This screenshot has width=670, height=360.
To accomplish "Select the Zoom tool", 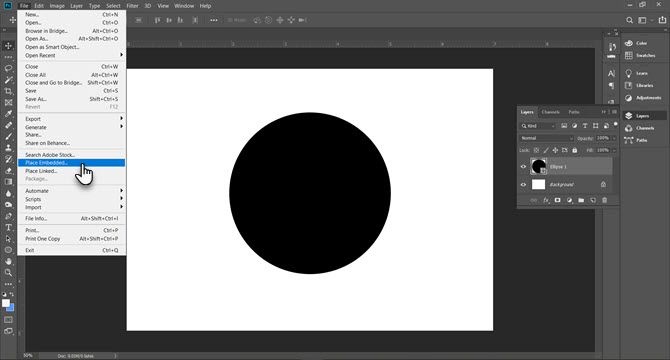I will tap(8, 272).
